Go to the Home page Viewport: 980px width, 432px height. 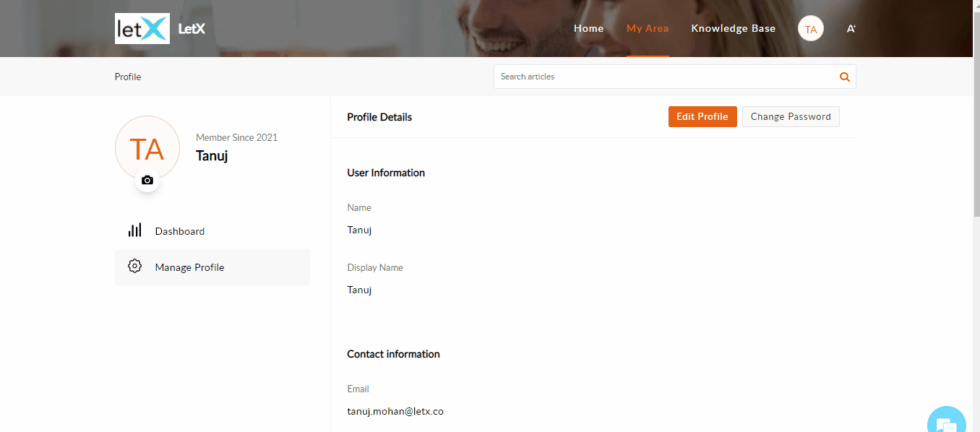588,29
